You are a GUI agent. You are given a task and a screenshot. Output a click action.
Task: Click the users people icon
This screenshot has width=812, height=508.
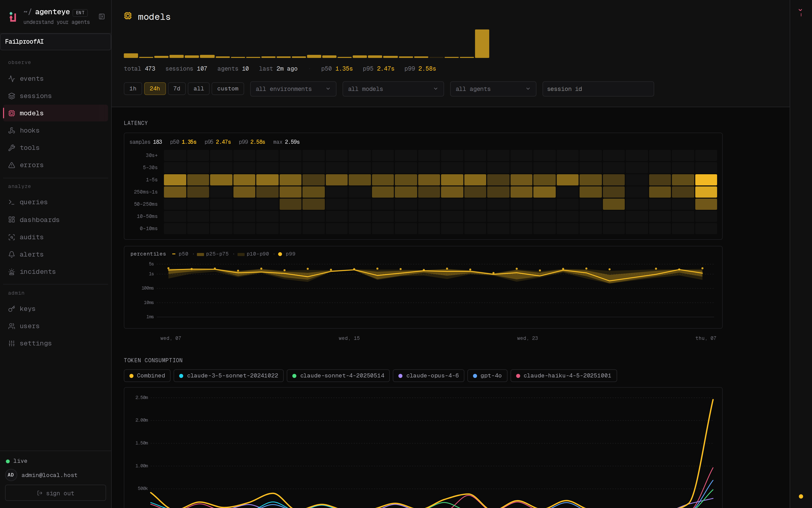[x=12, y=326]
